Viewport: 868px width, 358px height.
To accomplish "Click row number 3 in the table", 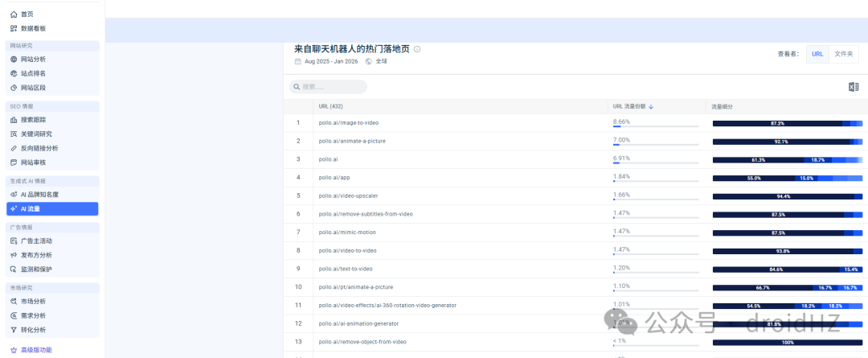I will (x=298, y=159).
